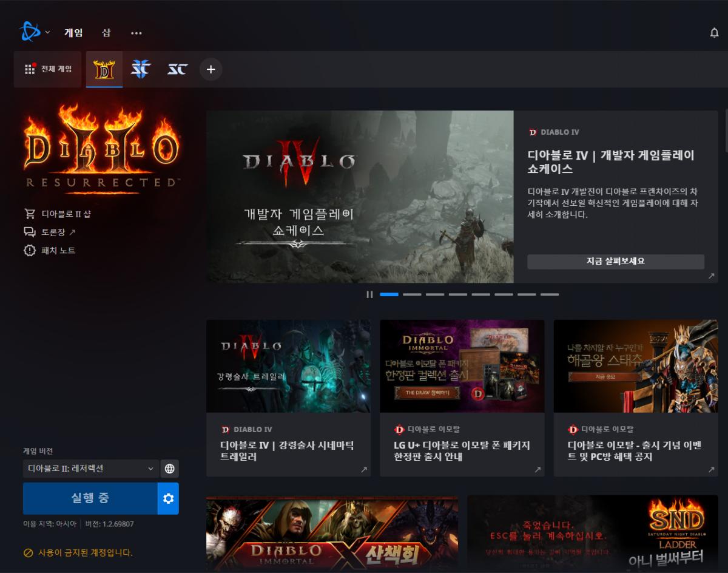Image resolution: width=728 pixels, height=573 pixels.
Task: Click Diablo IV icon on trailer card
Action: (x=226, y=429)
